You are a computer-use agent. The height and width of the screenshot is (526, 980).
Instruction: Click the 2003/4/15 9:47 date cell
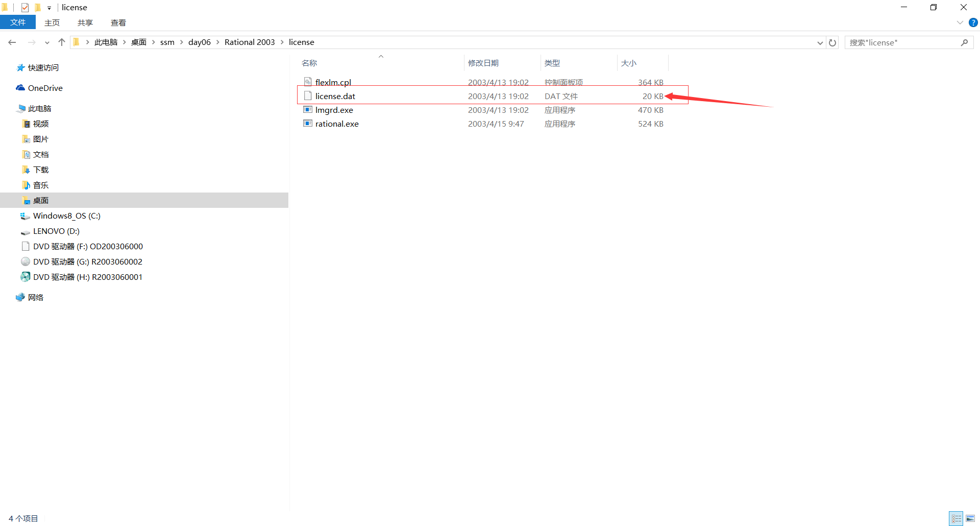pos(496,124)
